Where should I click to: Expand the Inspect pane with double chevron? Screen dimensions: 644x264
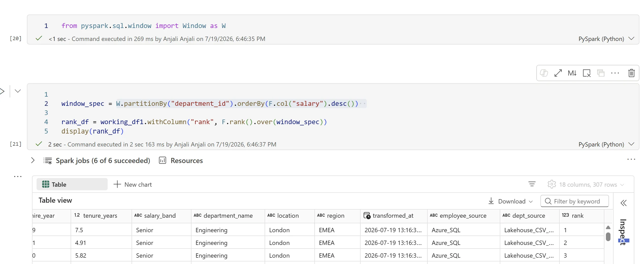pyautogui.click(x=624, y=203)
